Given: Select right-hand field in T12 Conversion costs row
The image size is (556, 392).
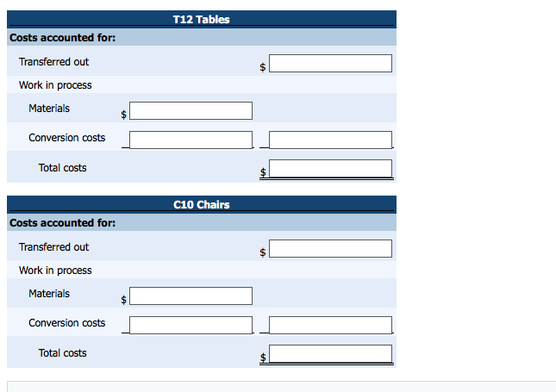Looking at the screenshot, I should pyautogui.click(x=330, y=140).
